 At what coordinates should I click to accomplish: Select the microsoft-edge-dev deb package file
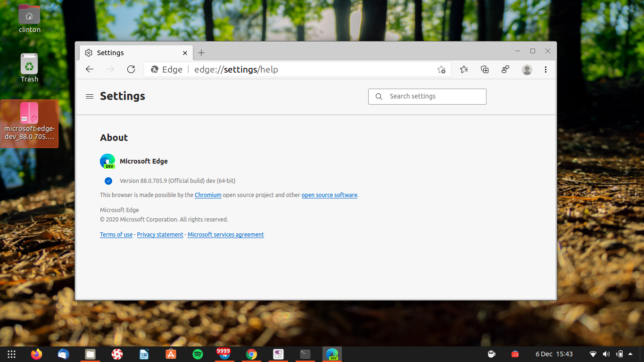pyautogui.click(x=29, y=123)
